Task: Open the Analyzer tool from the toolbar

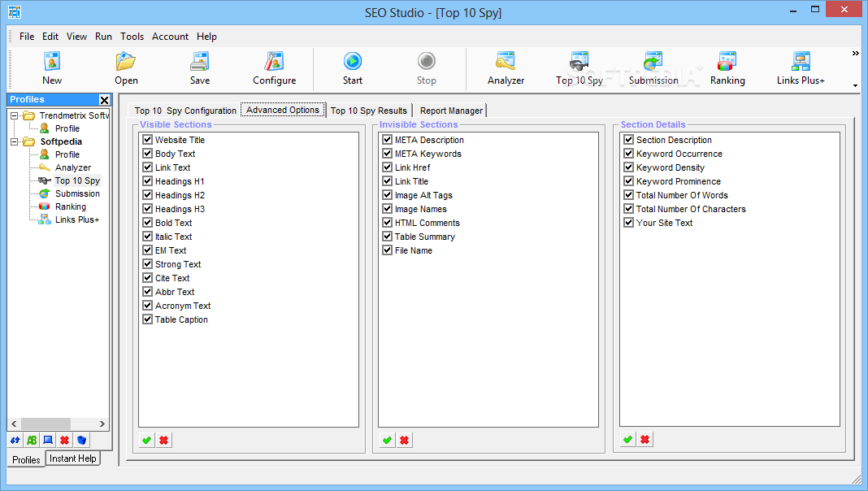Action: tap(506, 68)
